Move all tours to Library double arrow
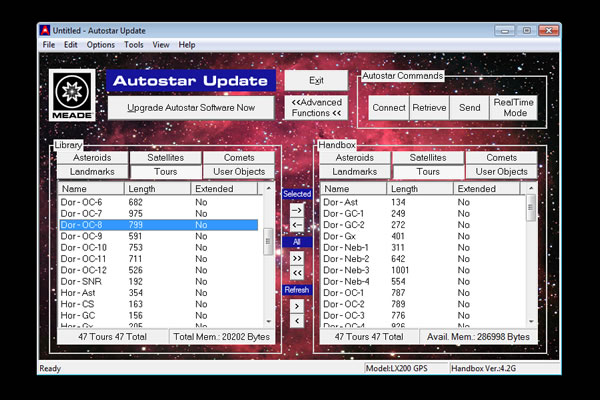 coord(297,273)
